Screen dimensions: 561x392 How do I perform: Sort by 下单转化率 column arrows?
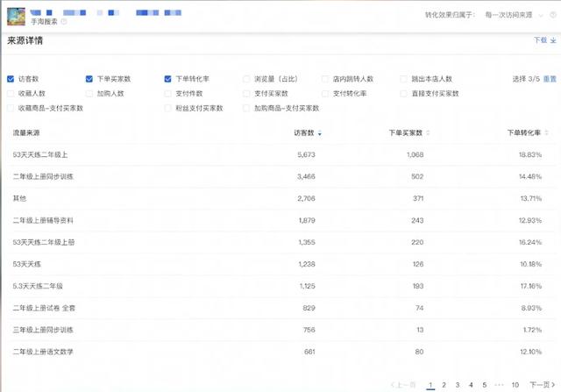tap(546, 132)
